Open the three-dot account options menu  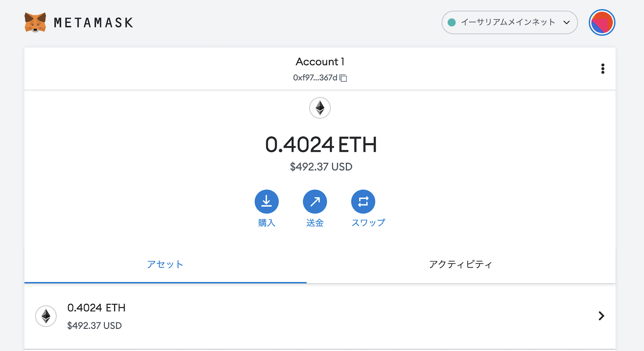tap(603, 69)
